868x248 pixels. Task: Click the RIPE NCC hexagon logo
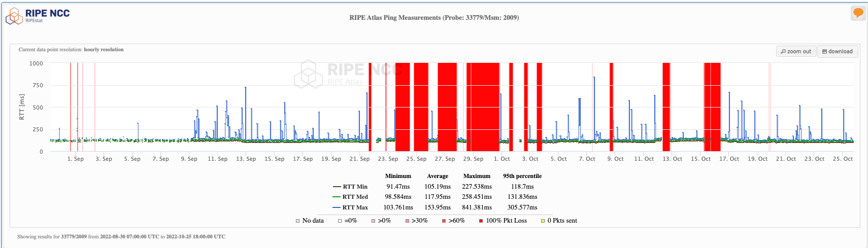pos(14,16)
